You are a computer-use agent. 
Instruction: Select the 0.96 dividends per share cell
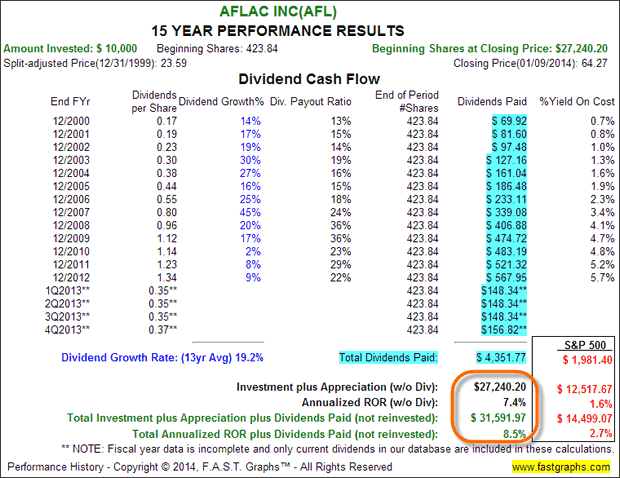(166, 225)
